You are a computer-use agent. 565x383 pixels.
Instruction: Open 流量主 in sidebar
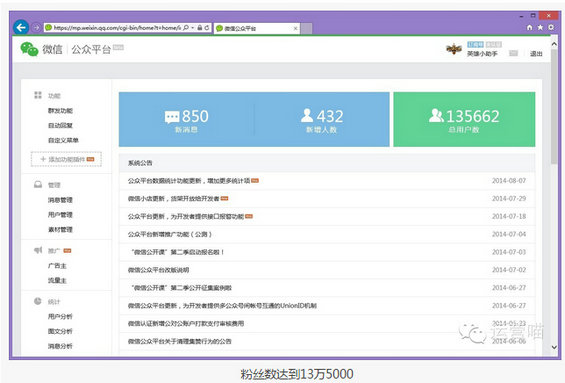coord(57,280)
